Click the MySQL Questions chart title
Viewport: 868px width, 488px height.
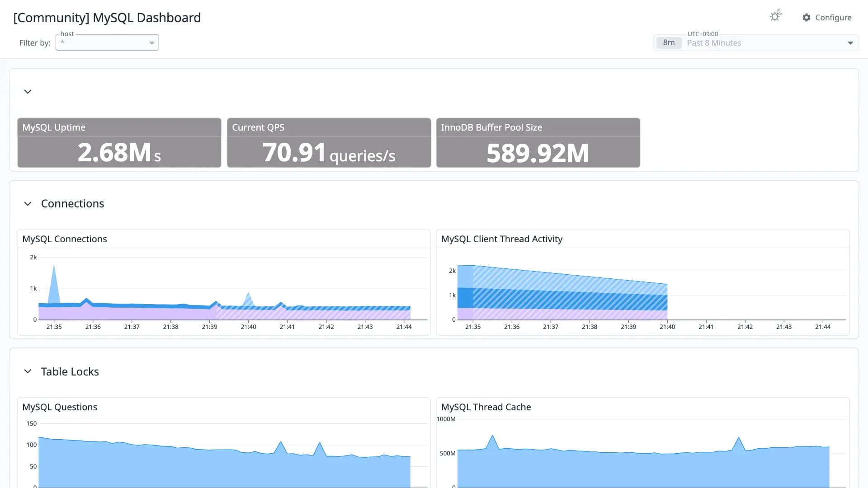pos(60,407)
